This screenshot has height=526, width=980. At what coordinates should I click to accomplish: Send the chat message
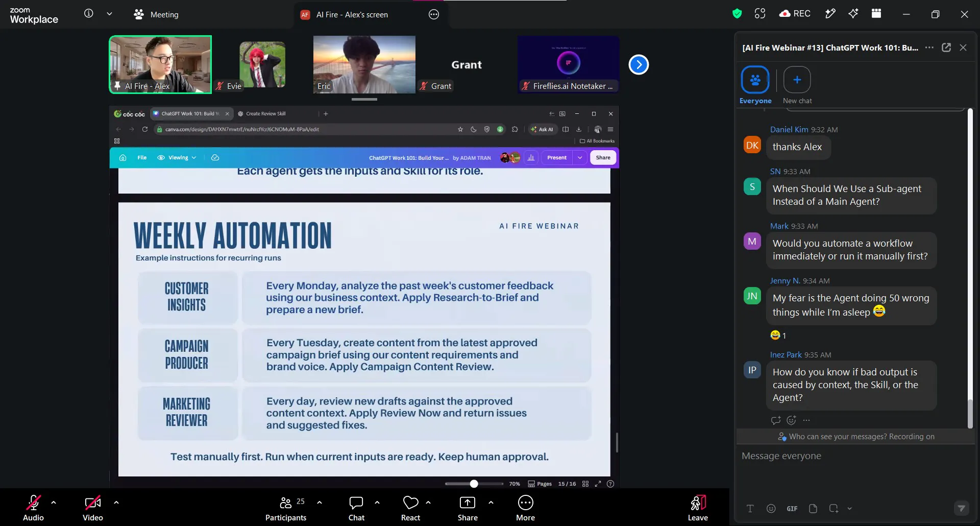(x=962, y=508)
